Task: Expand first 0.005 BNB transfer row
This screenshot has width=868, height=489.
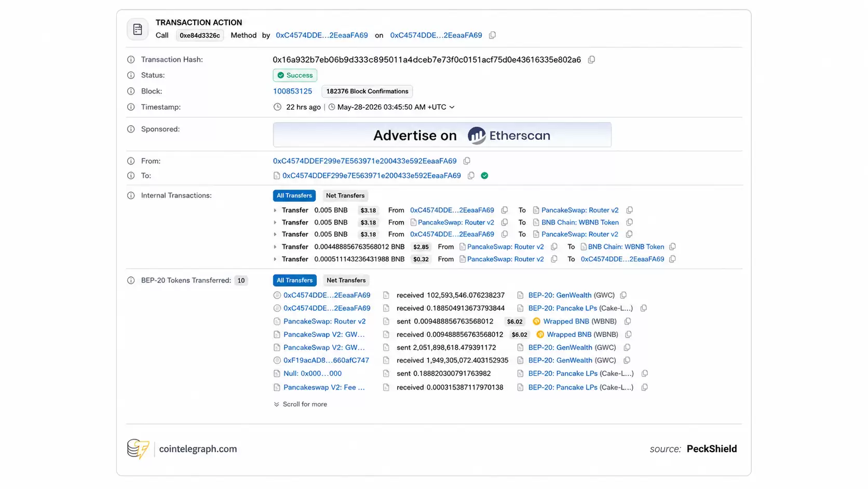Action: 275,210
